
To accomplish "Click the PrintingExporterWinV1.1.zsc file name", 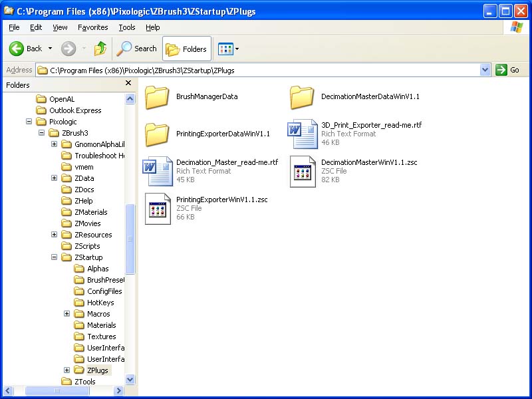I will (x=222, y=199).
